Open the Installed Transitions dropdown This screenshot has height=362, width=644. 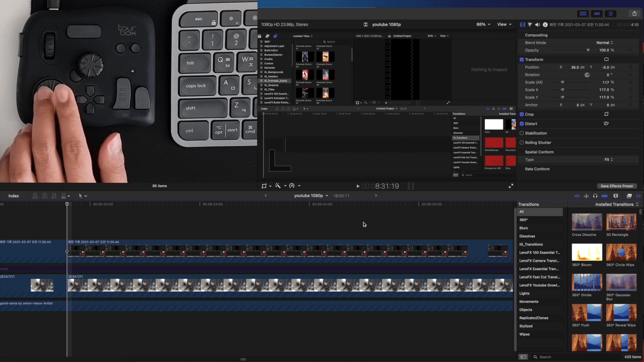click(616, 204)
